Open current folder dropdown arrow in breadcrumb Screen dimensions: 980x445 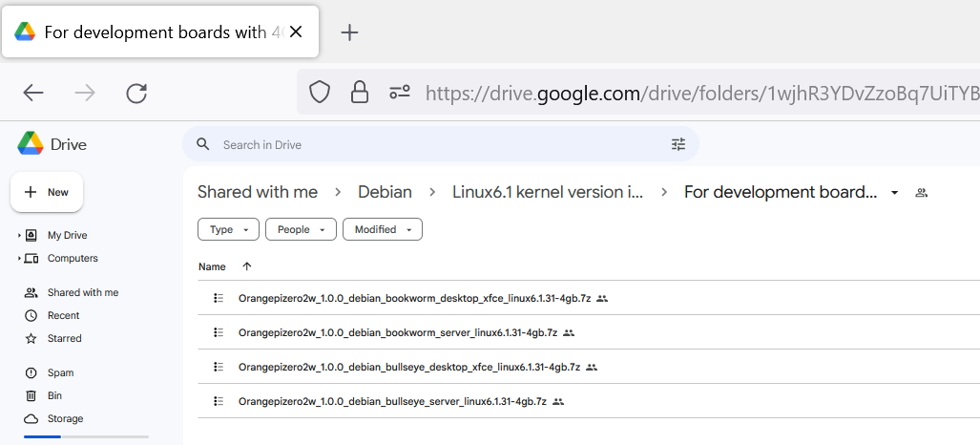(x=895, y=193)
